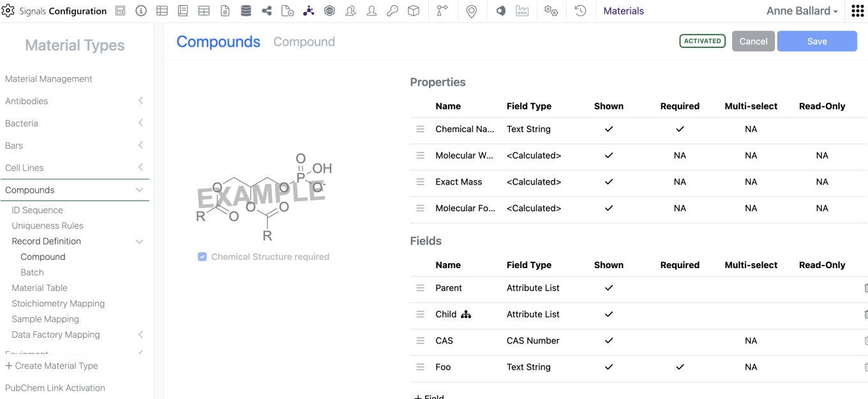The height and width of the screenshot is (399, 868).
Task: Select Batch under Record Definition
Action: coord(32,273)
